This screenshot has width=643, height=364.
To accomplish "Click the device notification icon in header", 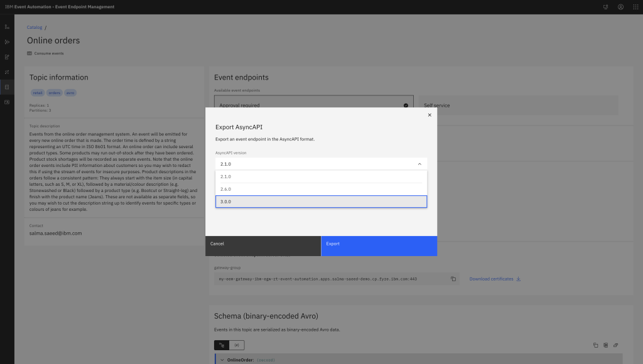I will [x=605, y=6].
